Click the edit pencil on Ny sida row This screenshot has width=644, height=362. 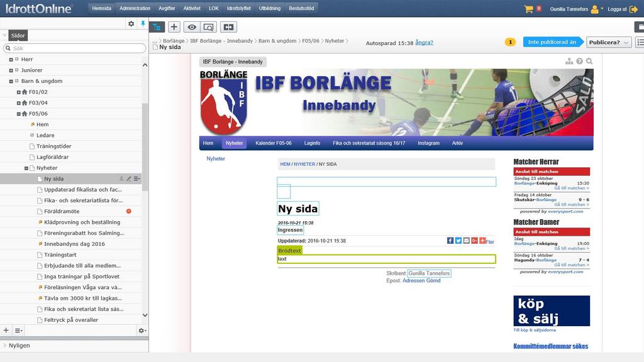(x=129, y=178)
